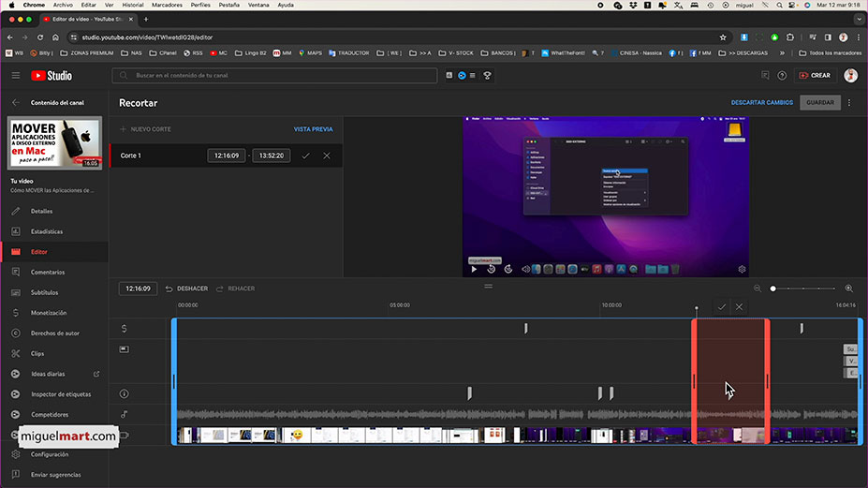Image resolution: width=868 pixels, height=488 pixels.
Task: Click left red handle of cut region
Action: 694,381
